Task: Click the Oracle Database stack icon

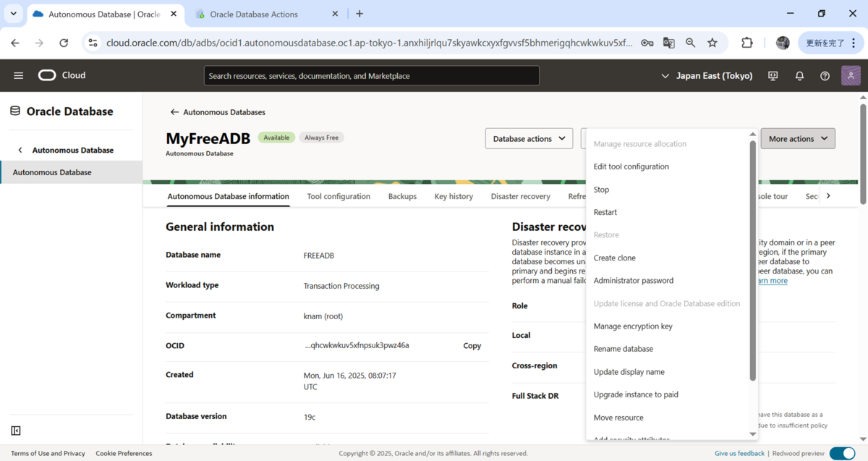Action: coord(15,111)
